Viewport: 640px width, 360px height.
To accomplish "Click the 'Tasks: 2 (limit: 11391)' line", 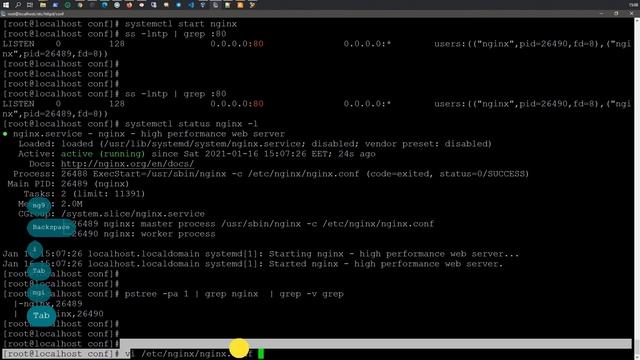I will coord(84,194).
